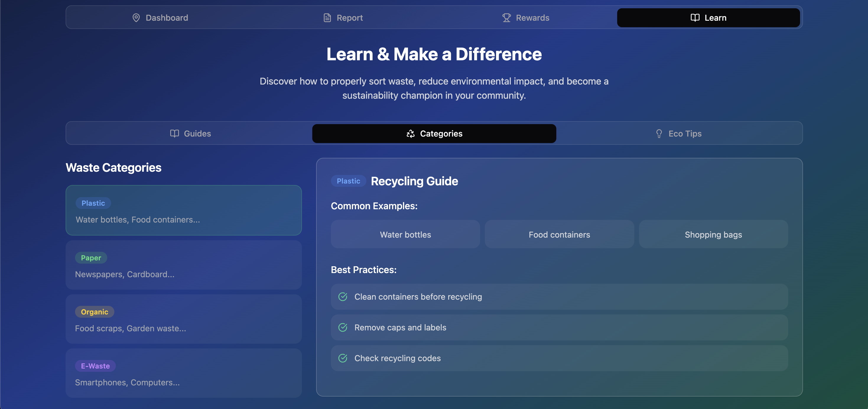This screenshot has width=868, height=409.
Task: Click checkmark beside Remove caps and labels
Action: pos(343,327)
